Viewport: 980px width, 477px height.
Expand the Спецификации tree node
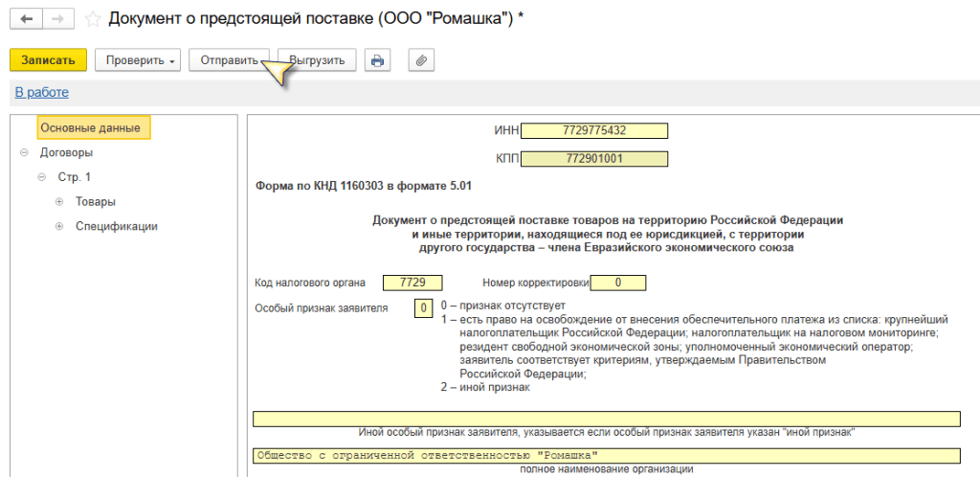[59, 226]
